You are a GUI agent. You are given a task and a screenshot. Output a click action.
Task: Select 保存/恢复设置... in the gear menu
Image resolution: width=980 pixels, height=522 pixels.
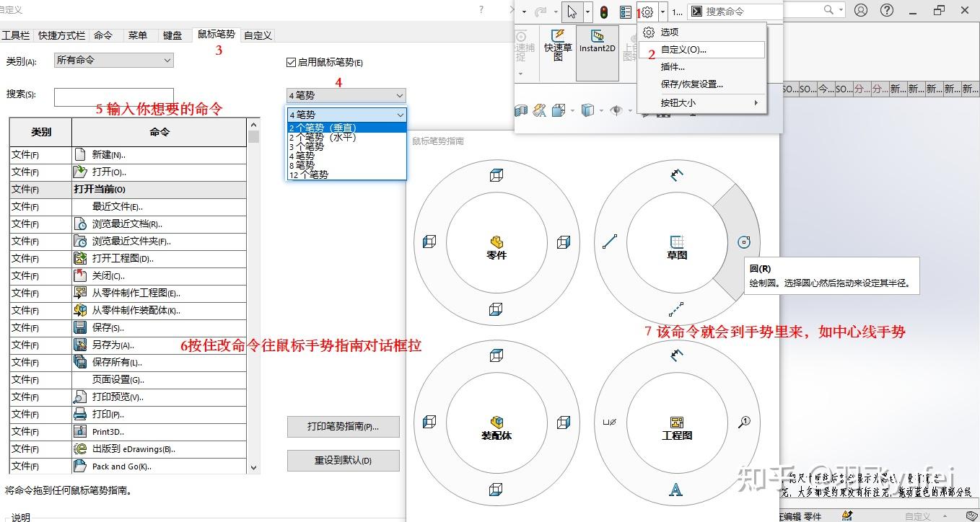[701, 84]
